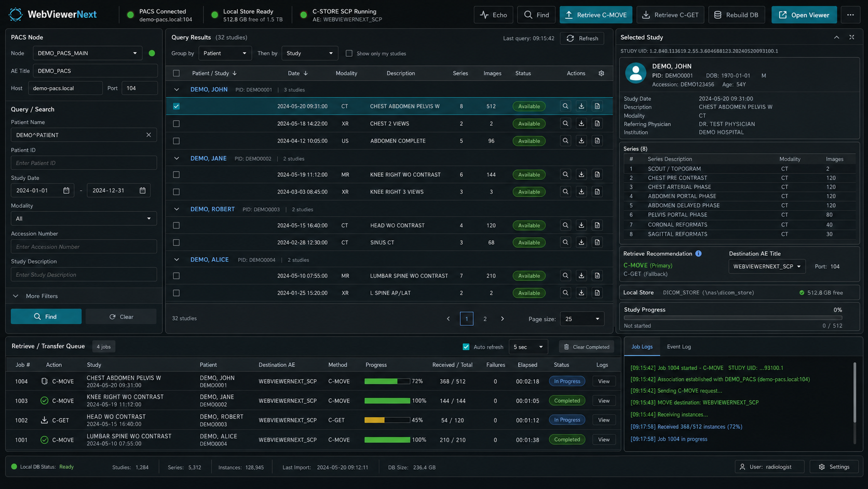The image size is (868, 489).
Task: Click job 1002 progress bar at 45%
Action: 387,420
